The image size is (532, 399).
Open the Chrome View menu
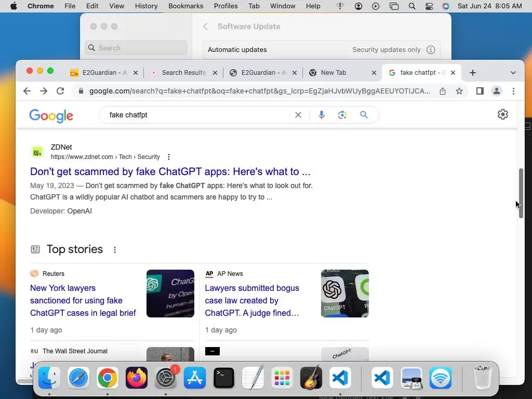coord(116,6)
